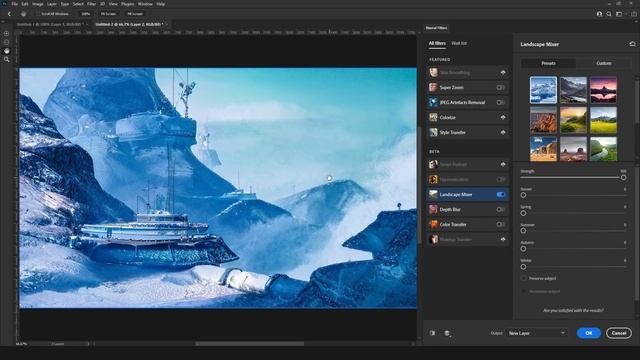Screen dimensions: 640x360
Task: Enable the JPEG Artifacts Removal toggle
Action: [500, 102]
